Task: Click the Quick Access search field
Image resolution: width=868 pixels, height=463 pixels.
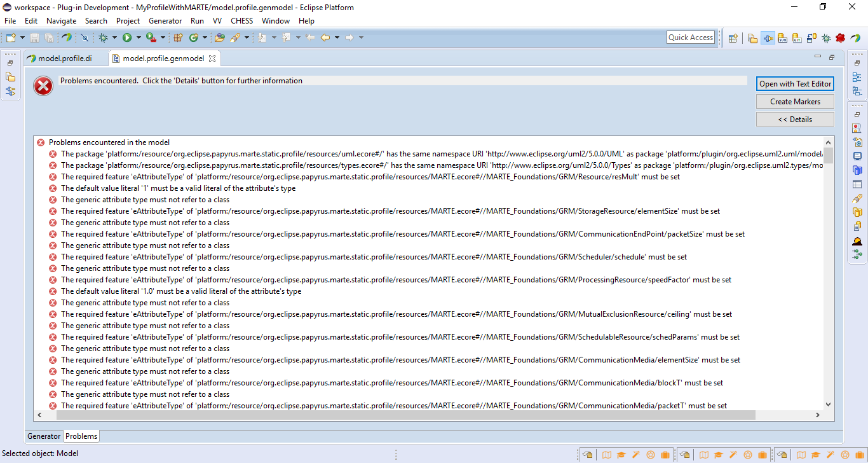Action: click(691, 38)
